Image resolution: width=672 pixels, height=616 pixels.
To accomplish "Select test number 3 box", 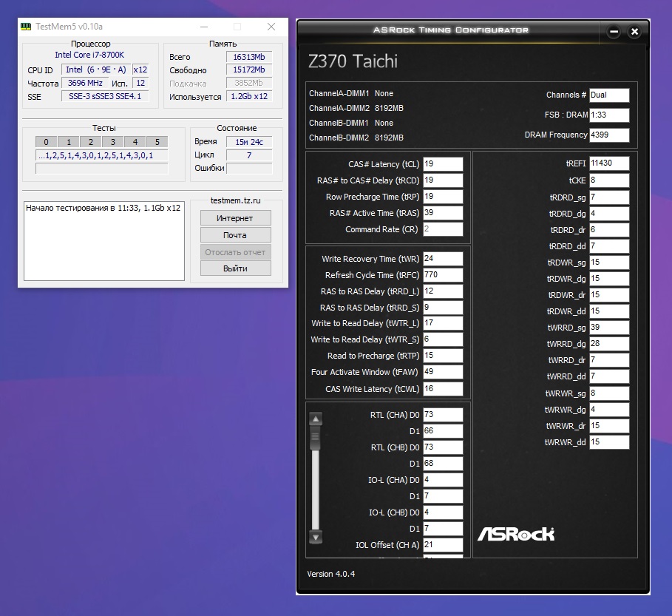I will click(x=113, y=142).
